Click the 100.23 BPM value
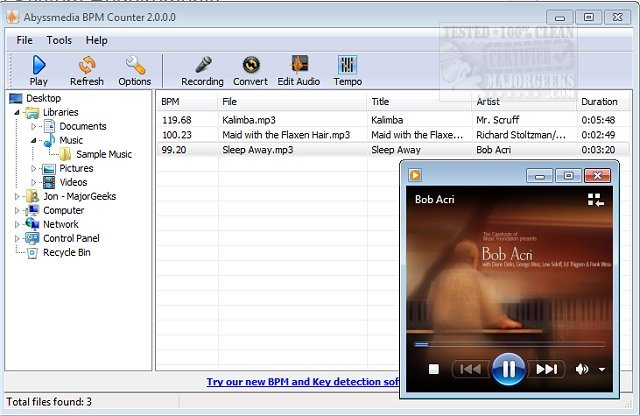 tap(176, 135)
